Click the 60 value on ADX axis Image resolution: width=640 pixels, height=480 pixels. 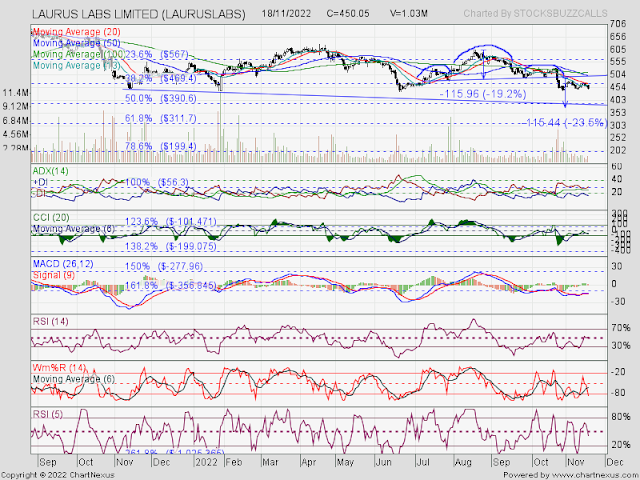point(616,166)
